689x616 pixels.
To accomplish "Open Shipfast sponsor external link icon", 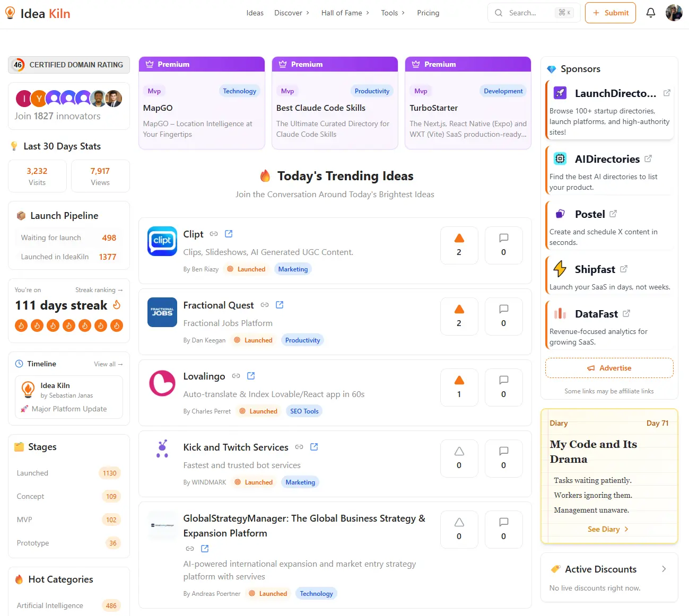I will tap(624, 269).
